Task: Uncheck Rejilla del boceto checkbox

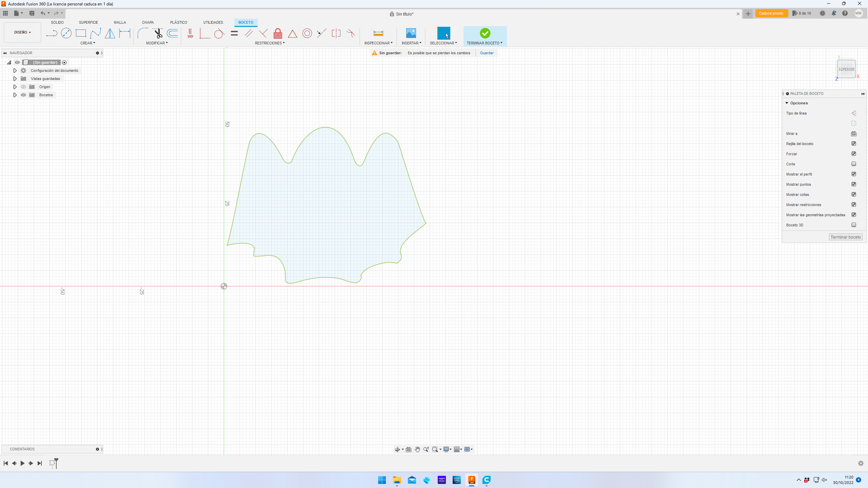Action: 853,144
